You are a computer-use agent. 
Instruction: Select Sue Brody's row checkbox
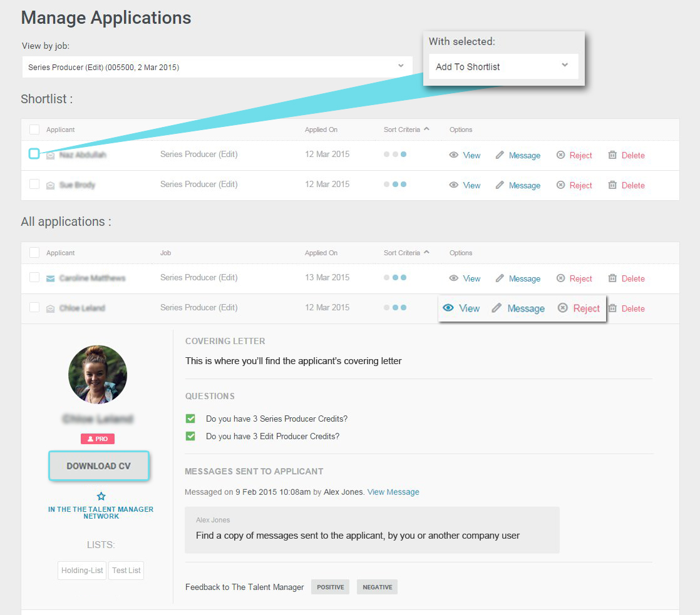click(x=34, y=185)
